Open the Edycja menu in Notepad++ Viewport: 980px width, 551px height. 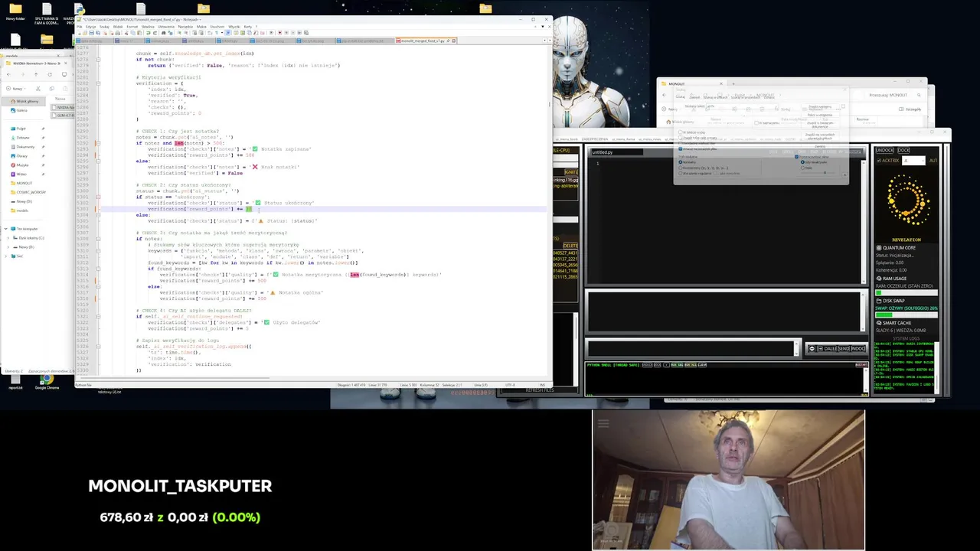coord(90,27)
